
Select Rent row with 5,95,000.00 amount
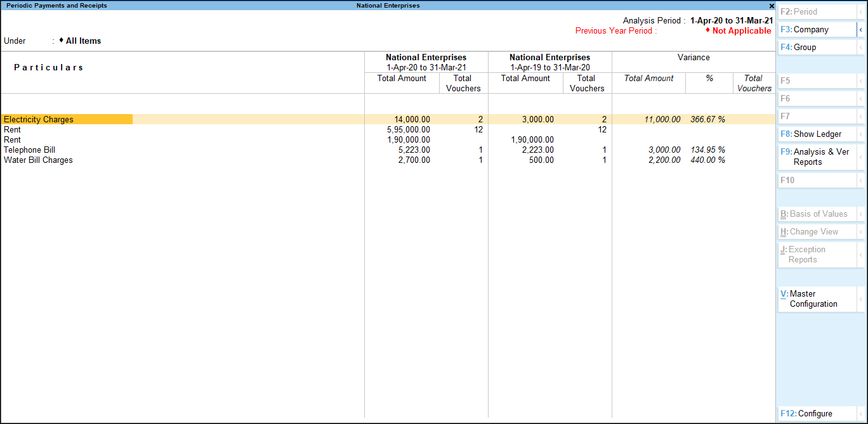click(388, 129)
